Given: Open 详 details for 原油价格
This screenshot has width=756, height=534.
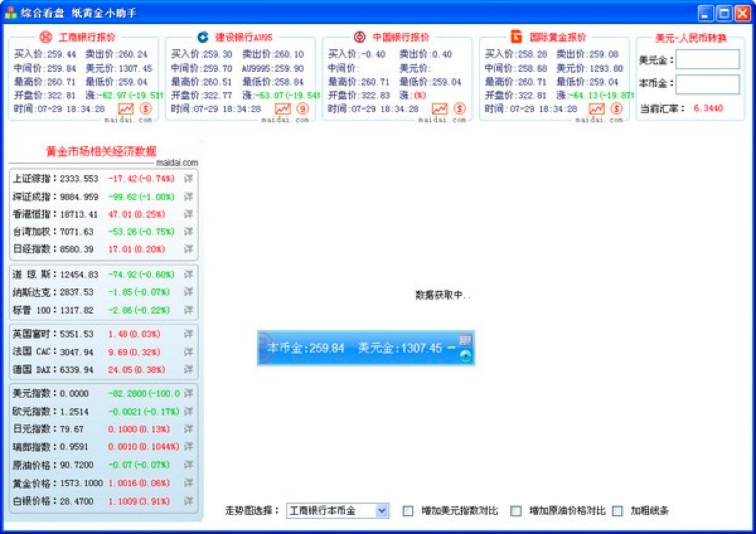Looking at the screenshot, I should point(188,465).
